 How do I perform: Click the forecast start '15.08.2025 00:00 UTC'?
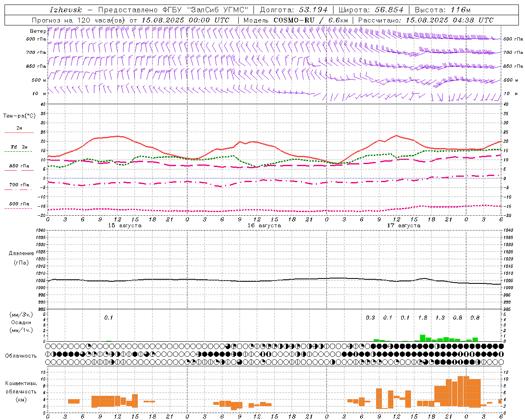185,20
